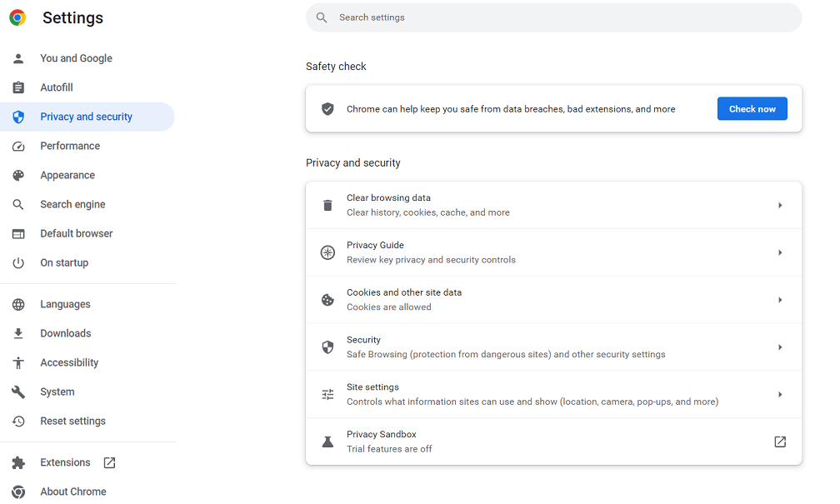Image resolution: width=840 pixels, height=504 pixels.
Task: Click inside the Search settings field
Action: (x=500, y=17)
